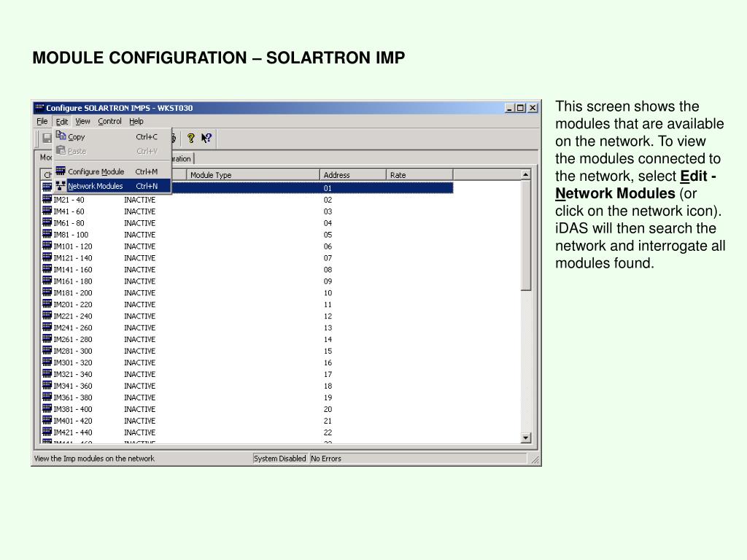Viewport: 747px width, 560px height.
Task: Select Network Modules from the Edit menu
Action: (x=112, y=186)
